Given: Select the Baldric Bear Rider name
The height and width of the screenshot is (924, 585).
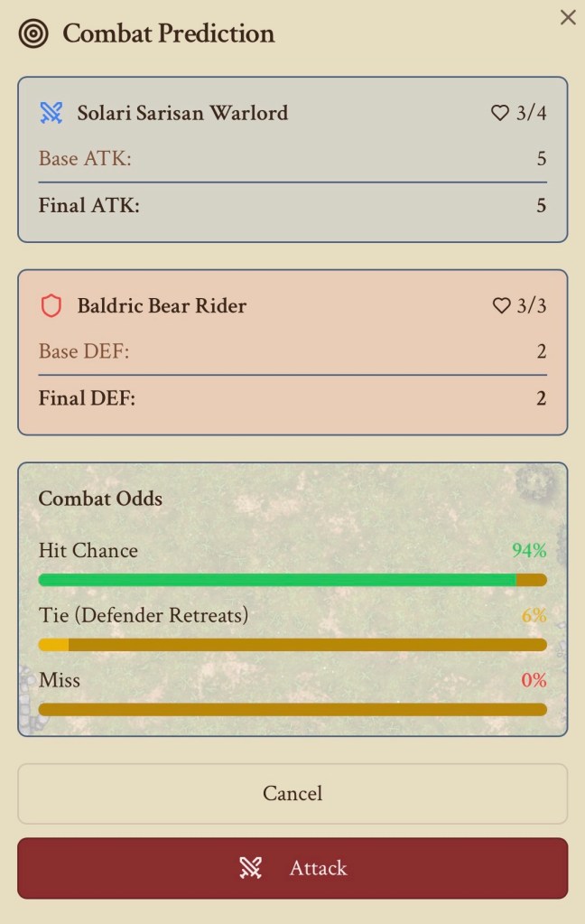Looking at the screenshot, I should point(162,306).
